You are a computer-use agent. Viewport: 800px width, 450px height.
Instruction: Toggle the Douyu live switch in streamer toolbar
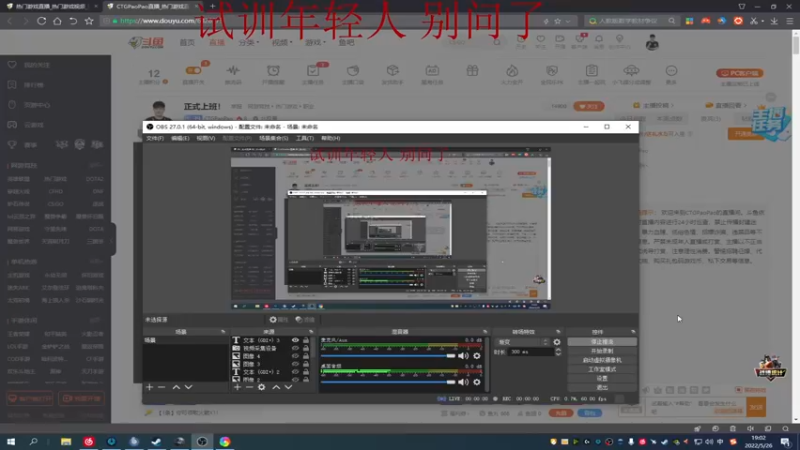coord(193,70)
